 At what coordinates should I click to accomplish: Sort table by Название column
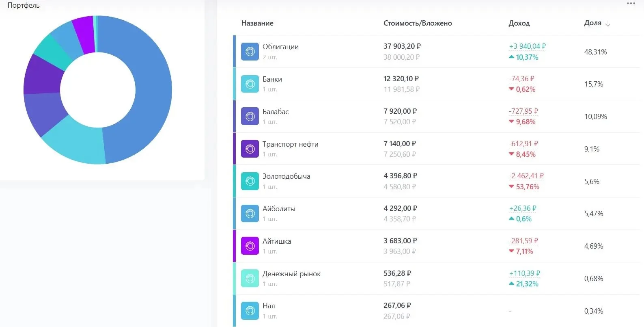257,23
